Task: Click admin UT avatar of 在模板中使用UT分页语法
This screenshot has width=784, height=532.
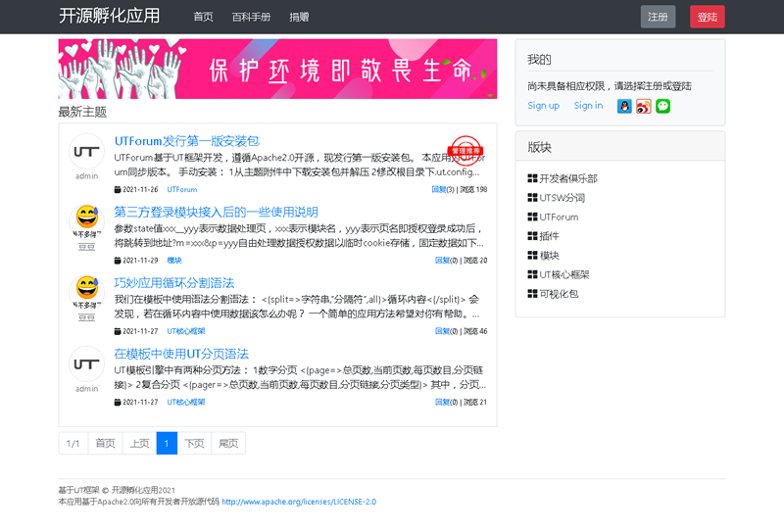Action: point(86,364)
